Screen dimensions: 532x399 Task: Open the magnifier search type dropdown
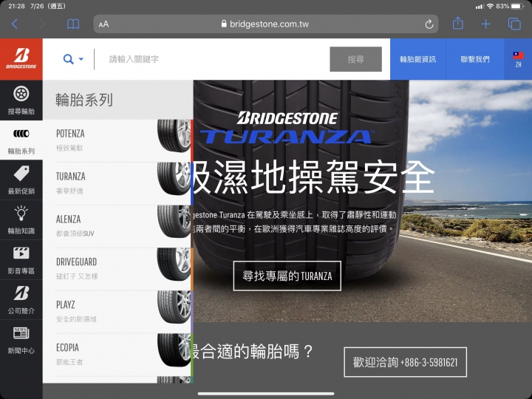[x=73, y=59]
